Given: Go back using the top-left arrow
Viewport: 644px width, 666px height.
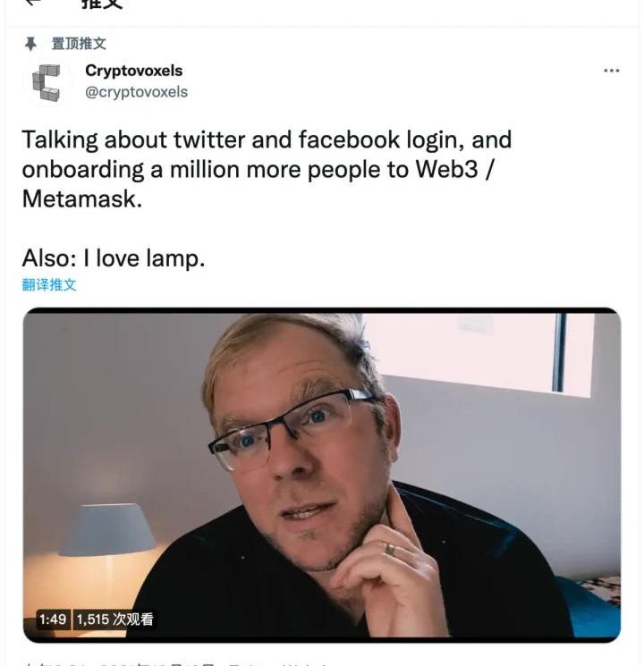Looking at the screenshot, I should [x=32, y=2].
